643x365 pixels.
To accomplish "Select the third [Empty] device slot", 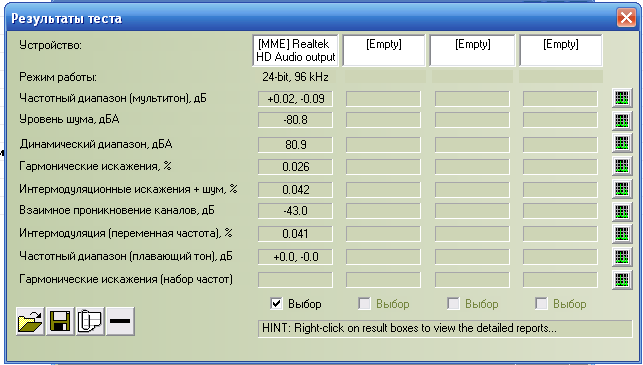I will coord(561,50).
